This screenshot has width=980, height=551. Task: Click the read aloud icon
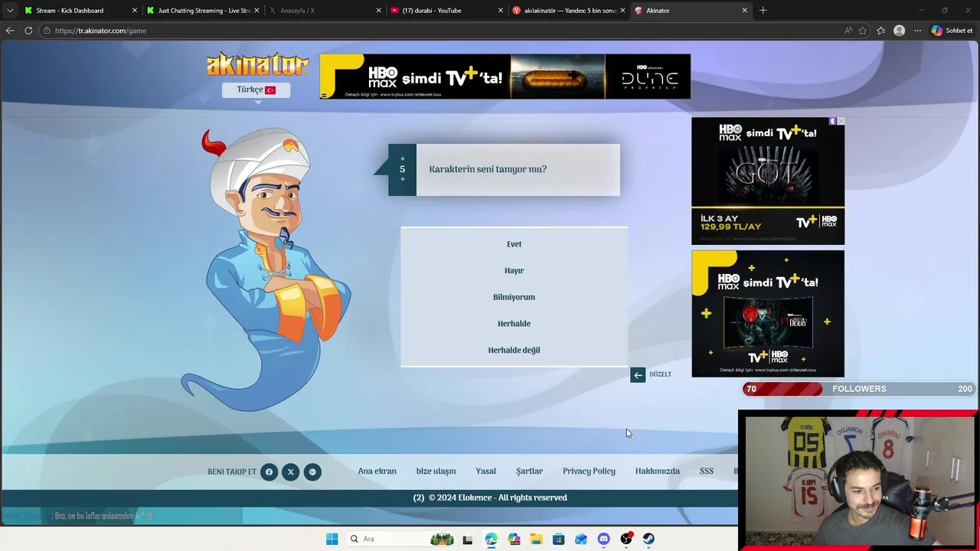pyautogui.click(x=848, y=31)
